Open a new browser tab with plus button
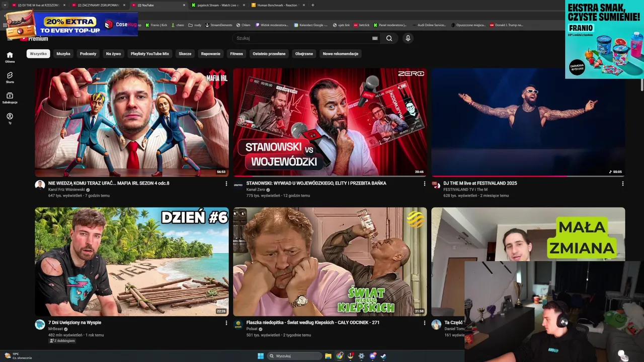Viewport: 644px width, 362px height. (x=312, y=5)
